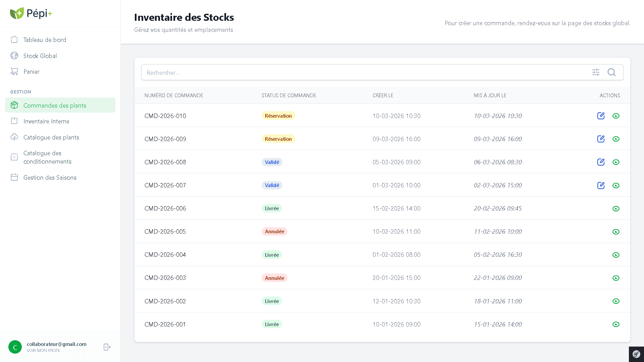
Task: Click the Voir mon profil link
Action: [x=44, y=351]
